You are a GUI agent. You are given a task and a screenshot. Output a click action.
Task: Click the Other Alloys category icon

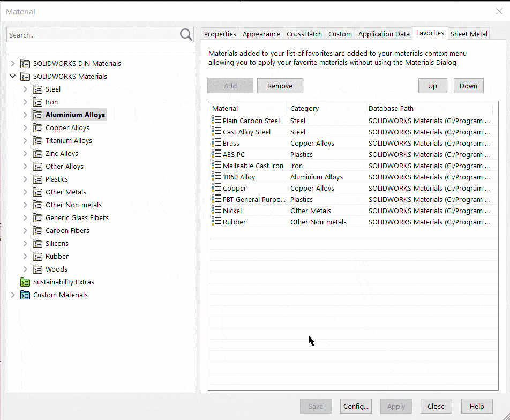[37, 167]
